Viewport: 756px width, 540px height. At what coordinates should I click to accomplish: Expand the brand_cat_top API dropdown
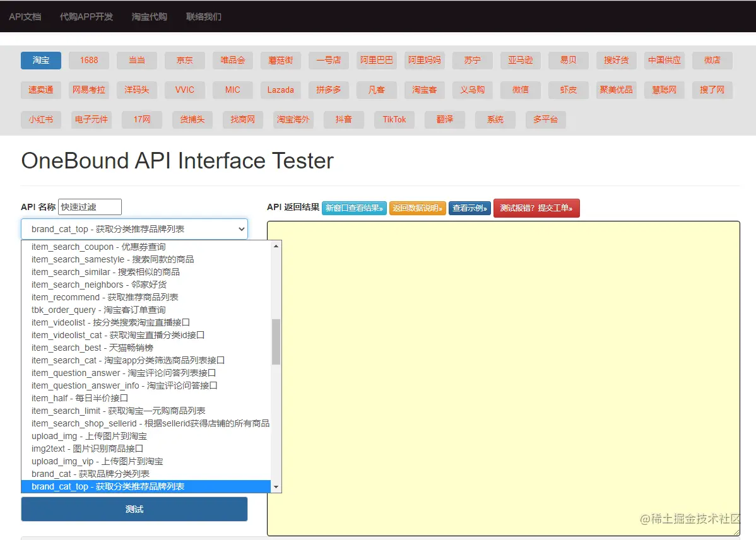(x=134, y=229)
